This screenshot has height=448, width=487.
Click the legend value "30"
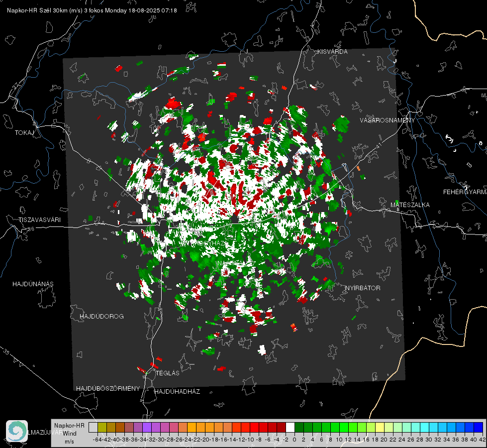pyautogui.click(x=429, y=440)
